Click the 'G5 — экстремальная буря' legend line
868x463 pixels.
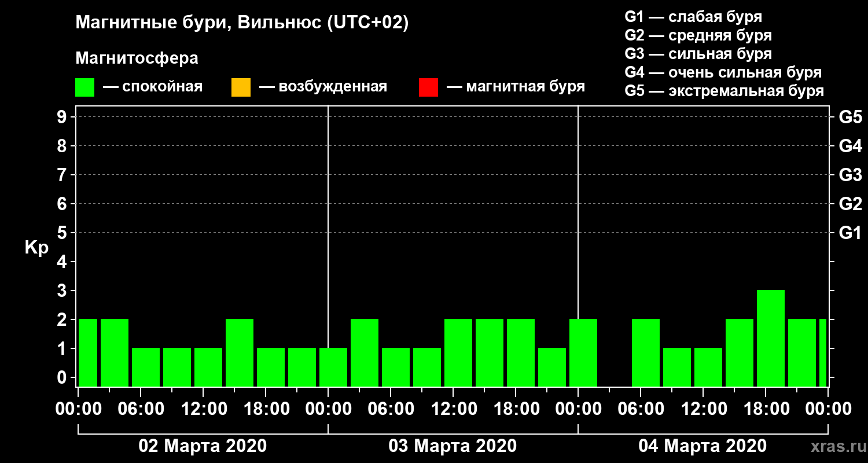(724, 91)
